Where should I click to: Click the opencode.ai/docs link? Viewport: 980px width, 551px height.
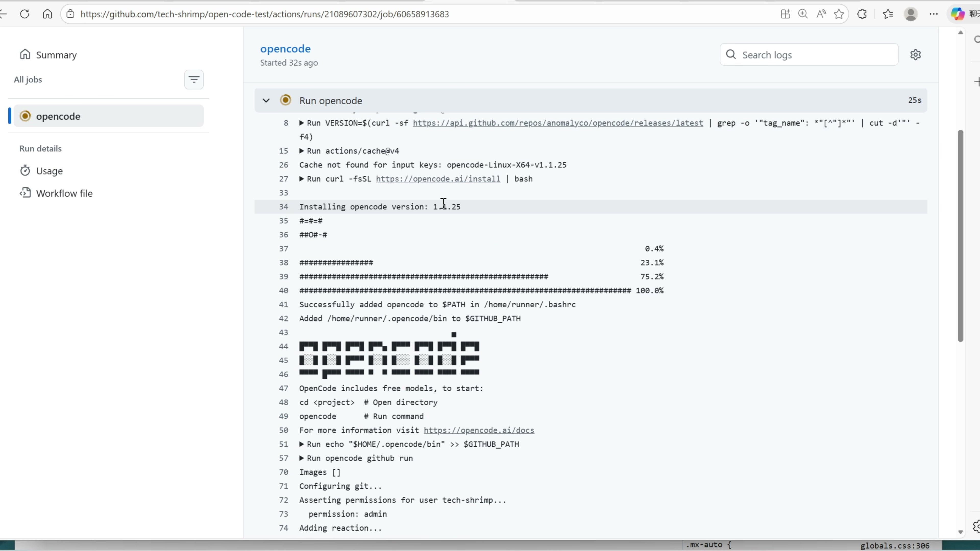[x=479, y=430]
